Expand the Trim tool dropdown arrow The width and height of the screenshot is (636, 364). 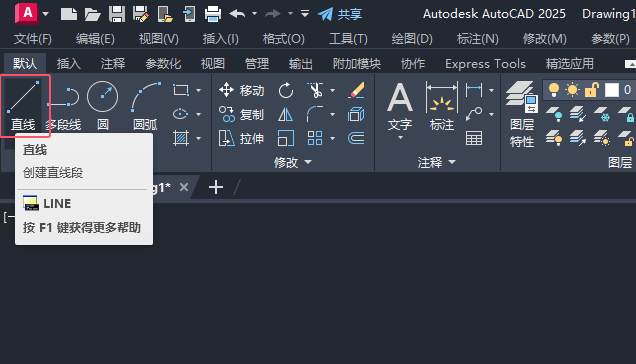pyautogui.click(x=333, y=90)
